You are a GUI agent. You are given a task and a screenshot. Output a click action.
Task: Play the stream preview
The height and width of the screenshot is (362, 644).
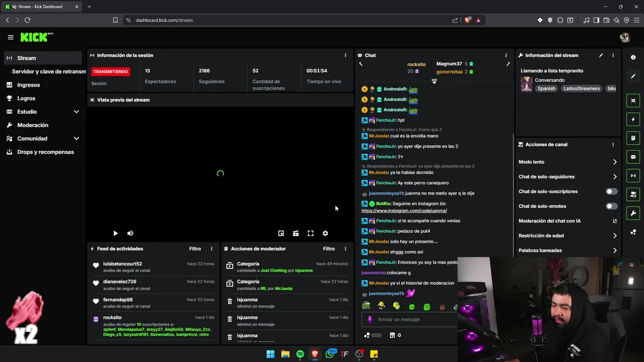115,233
